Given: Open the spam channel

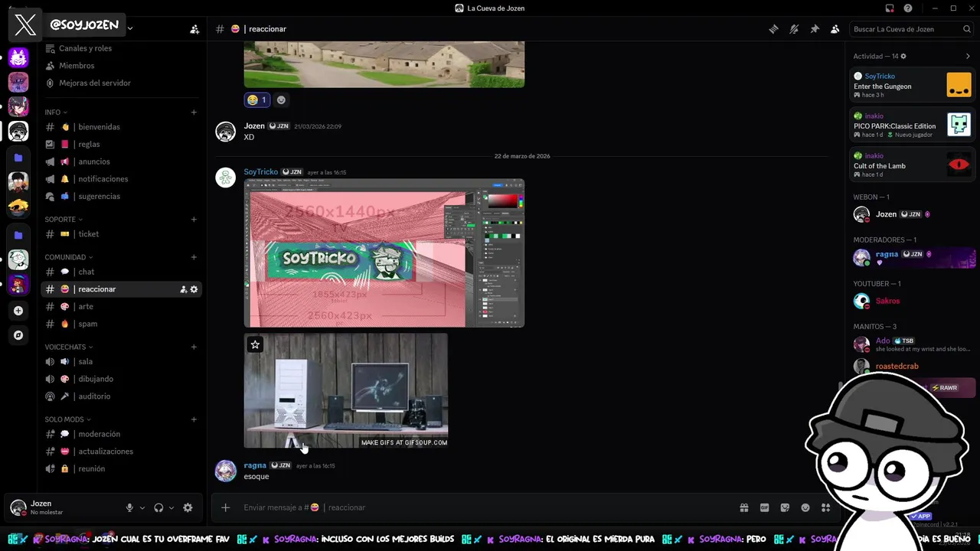Looking at the screenshot, I should click(x=122, y=324).
